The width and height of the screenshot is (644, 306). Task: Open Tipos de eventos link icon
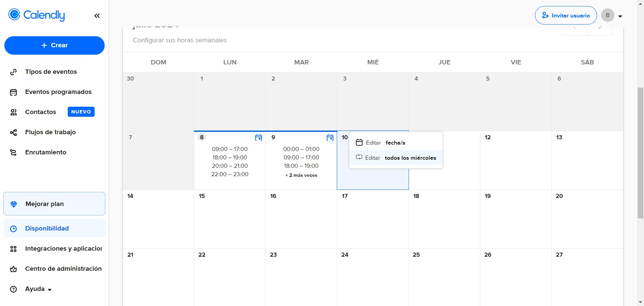[x=13, y=72]
